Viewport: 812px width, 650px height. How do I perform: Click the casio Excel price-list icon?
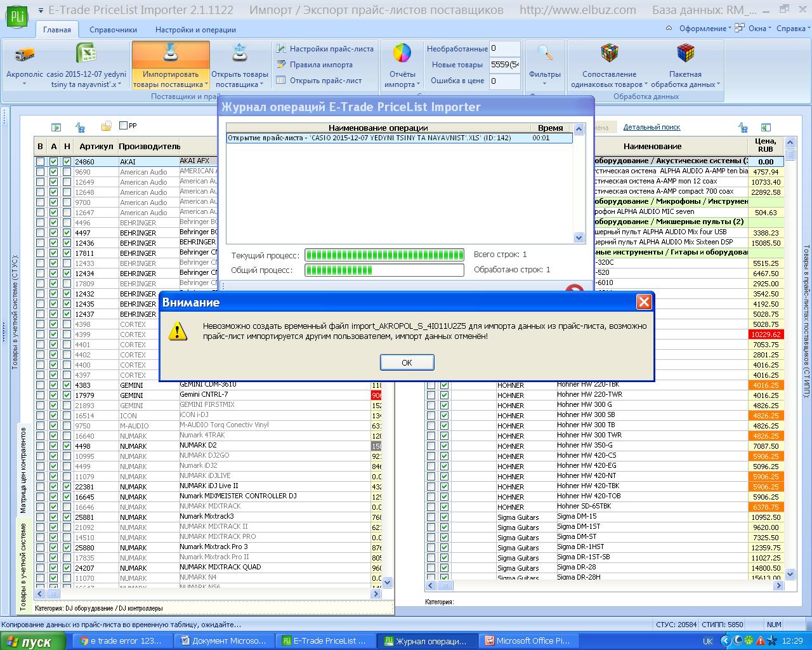coord(86,54)
